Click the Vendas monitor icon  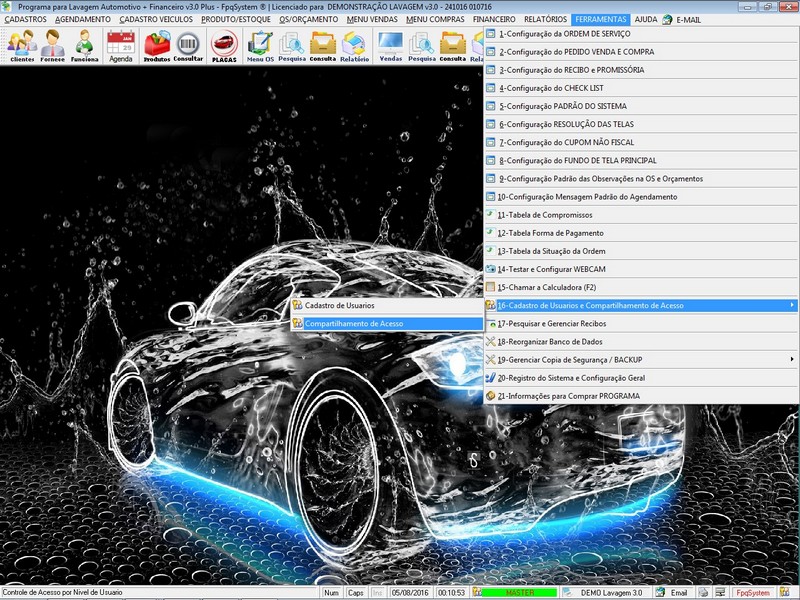391,45
